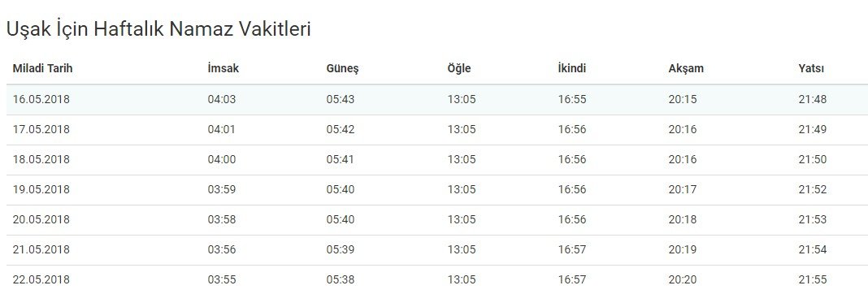Select the 20.05.2018 date cell
Viewport: 868px width, 307px height.
click(x=41, y=219)
